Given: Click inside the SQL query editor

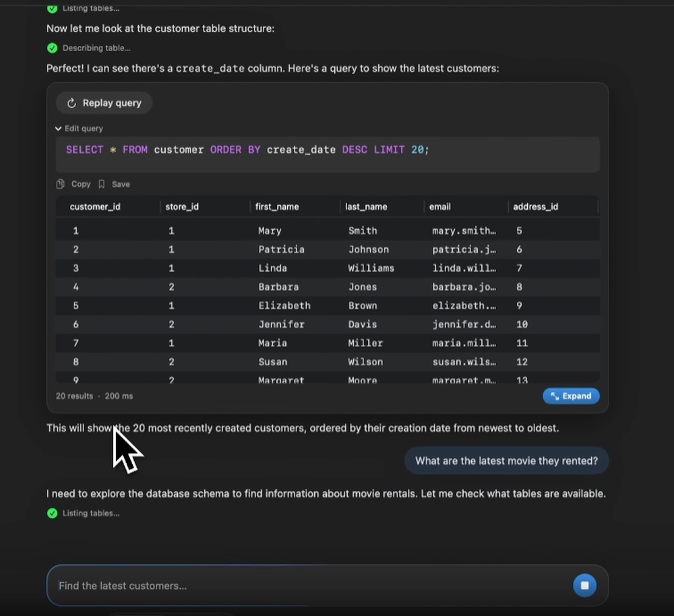Looking at the screenshot, I should 328,155.
